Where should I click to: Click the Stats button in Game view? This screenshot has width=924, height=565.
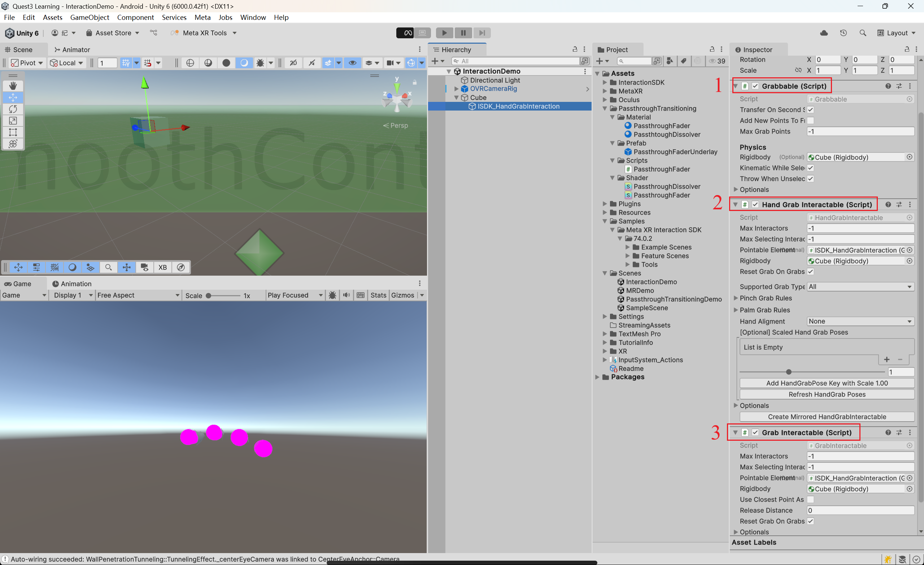coord(378,295)
